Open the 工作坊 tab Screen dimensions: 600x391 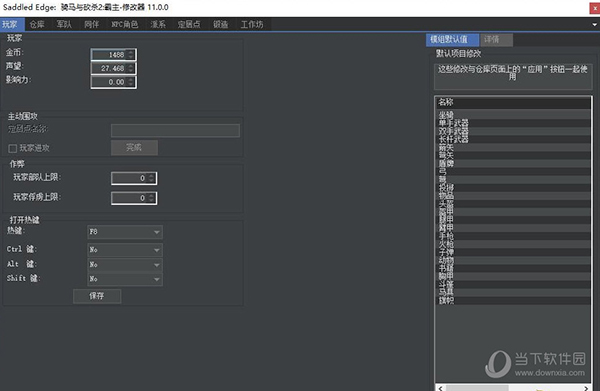[x=252, y=24]
